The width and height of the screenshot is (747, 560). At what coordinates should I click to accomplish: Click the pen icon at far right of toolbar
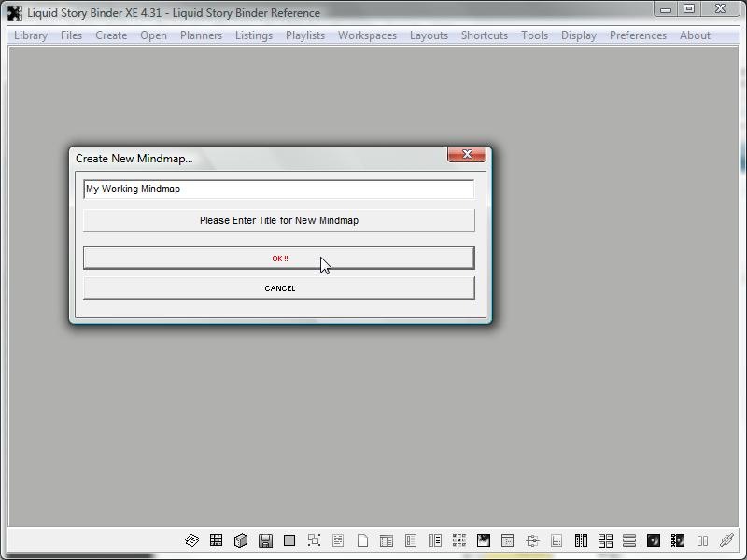pyautogui.click(x=726, y=540)
